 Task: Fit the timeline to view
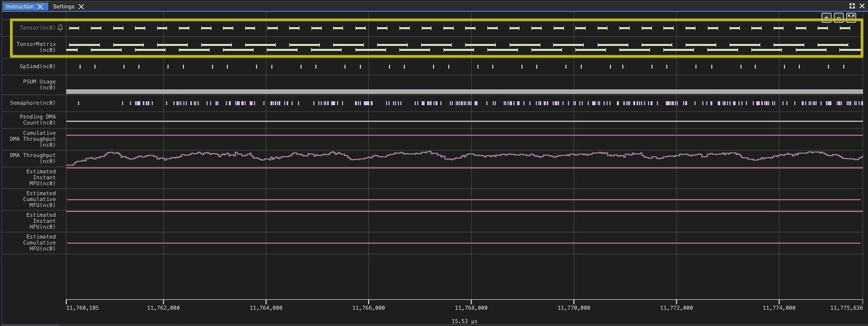[851, 18]
